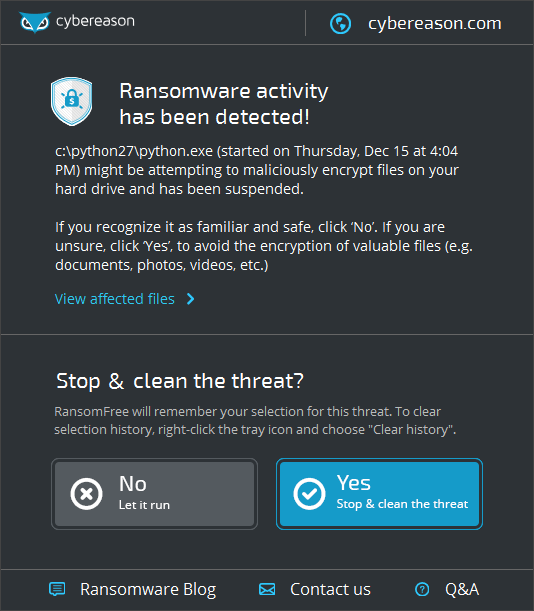Click the X circle icon on No button
Screen dimensions: 534x611
(x=87, y=494)
